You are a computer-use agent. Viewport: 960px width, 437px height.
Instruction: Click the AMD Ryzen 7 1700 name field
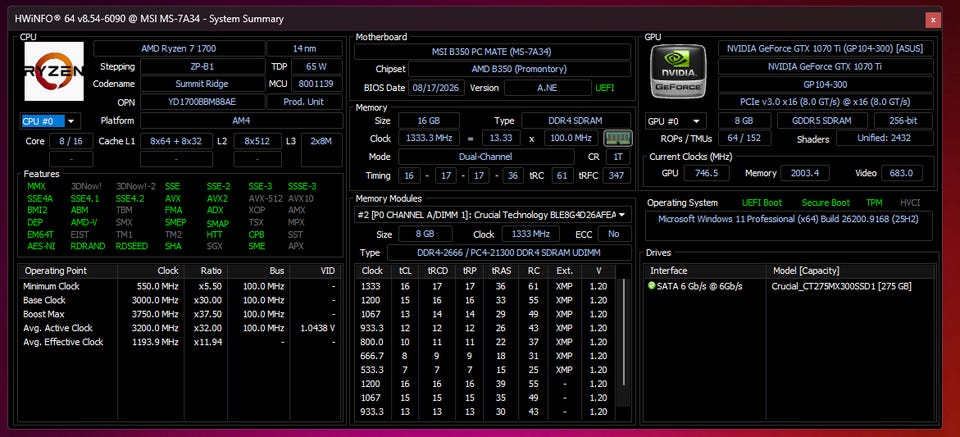[179, 48]
